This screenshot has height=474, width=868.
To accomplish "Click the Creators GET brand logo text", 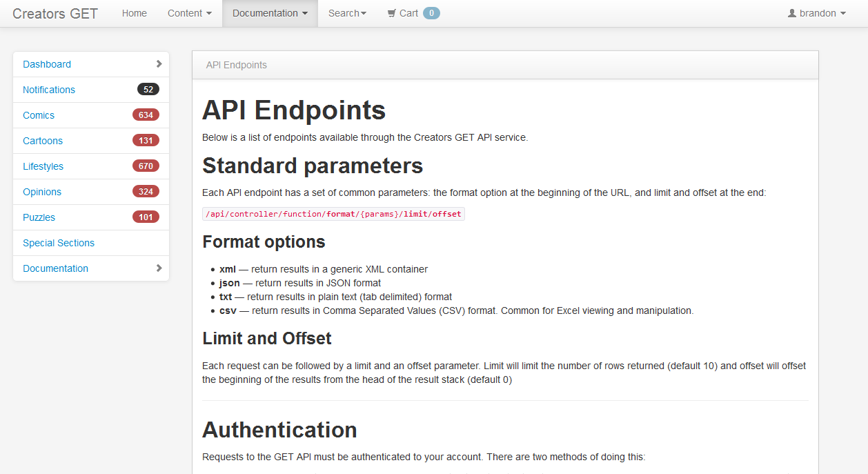I will pyautogui.click(x=55, y=14).
